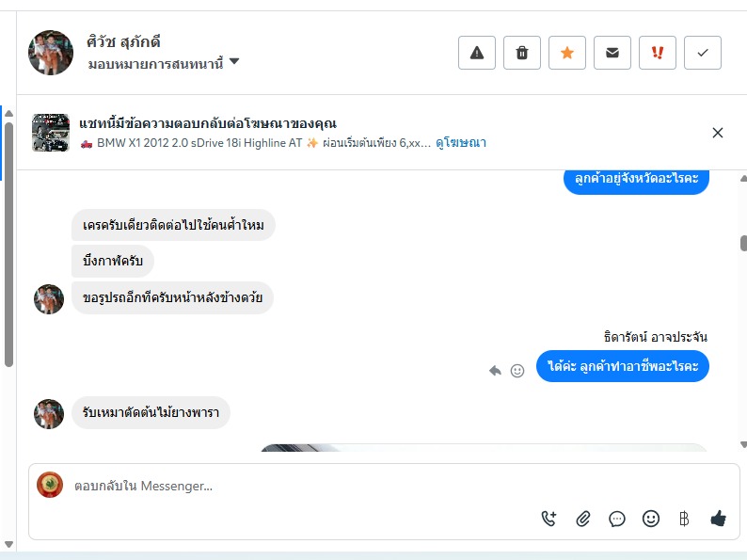Image resolution: width=747 pixels, height=560 pixels.
Task: Mark conversation done with checkmark button
Action: (703, 53)
